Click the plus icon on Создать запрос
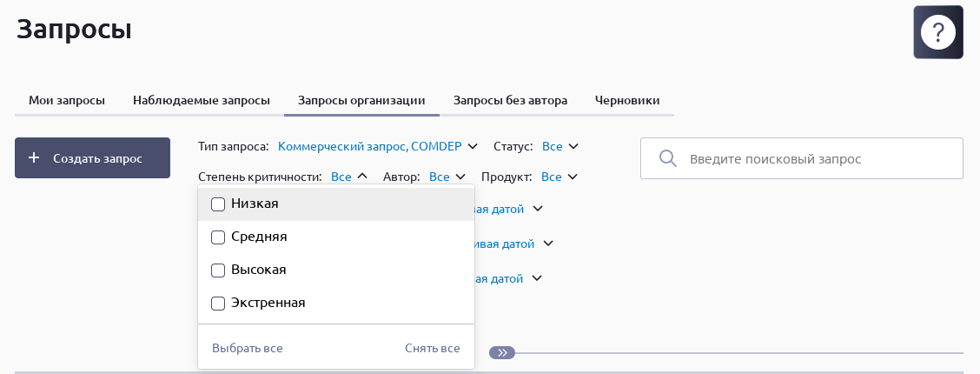This screenshot has width=980, height=374. [x=34, y=158]
